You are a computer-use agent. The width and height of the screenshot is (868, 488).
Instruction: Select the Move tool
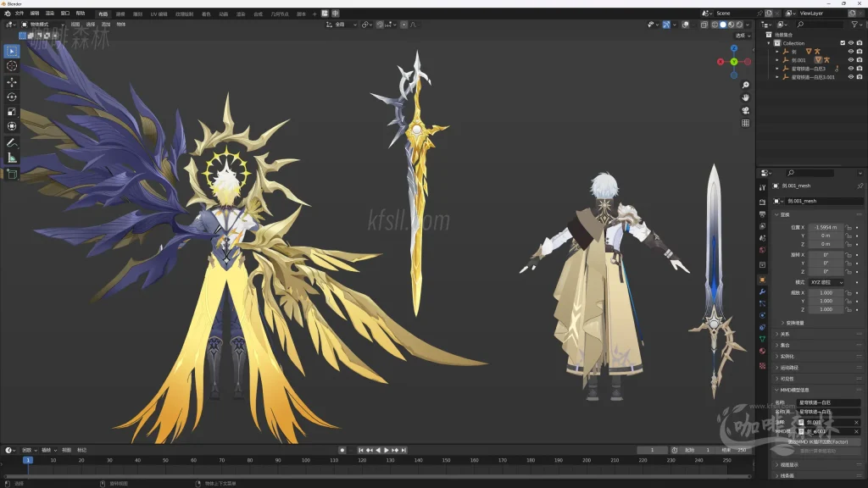(x=12, y=82)
